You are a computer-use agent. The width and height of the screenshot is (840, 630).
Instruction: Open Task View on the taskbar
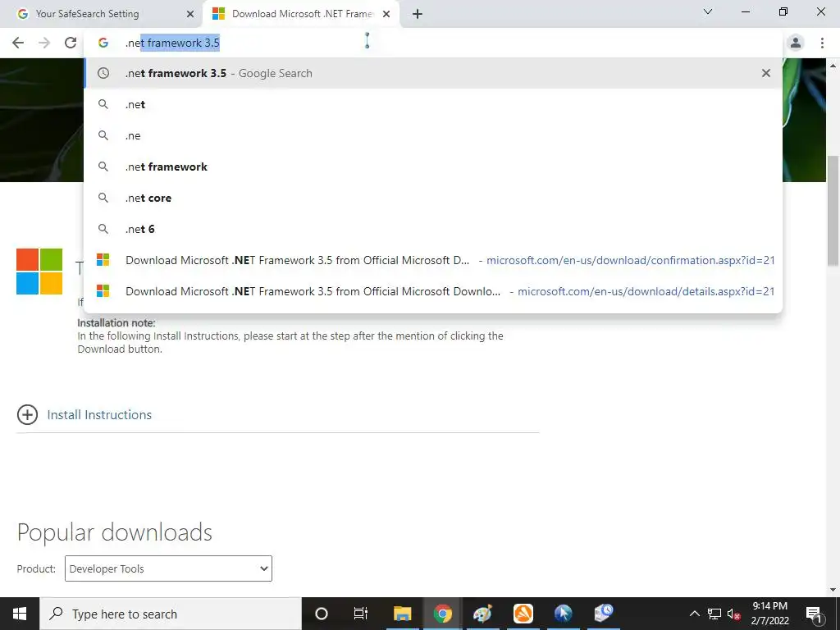pyautogui.click(x=361, y=614)
